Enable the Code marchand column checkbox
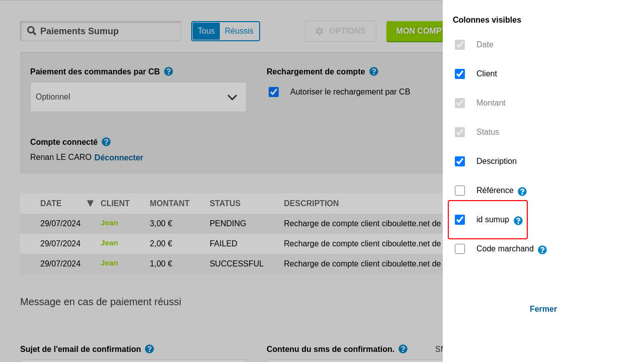Image resolution: width=644 pixels, height=362 pixels. coord(460,249)
